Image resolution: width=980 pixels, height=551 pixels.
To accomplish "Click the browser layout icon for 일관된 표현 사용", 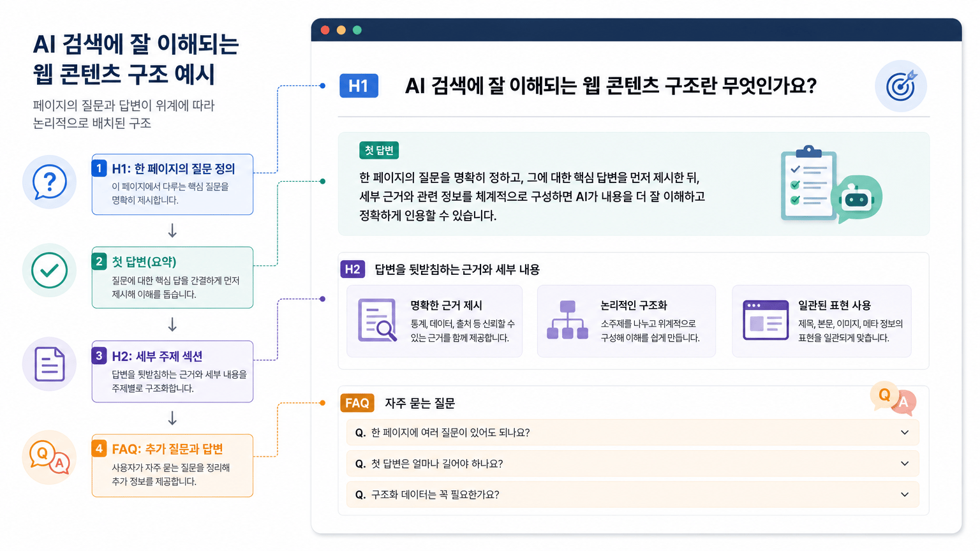I will point(766,320).
